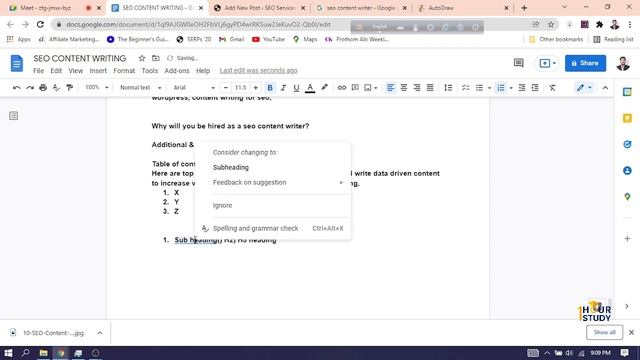Decrease the font size with minus
Image resolution: width=640 pixels, height=360 pixels.
226,87
